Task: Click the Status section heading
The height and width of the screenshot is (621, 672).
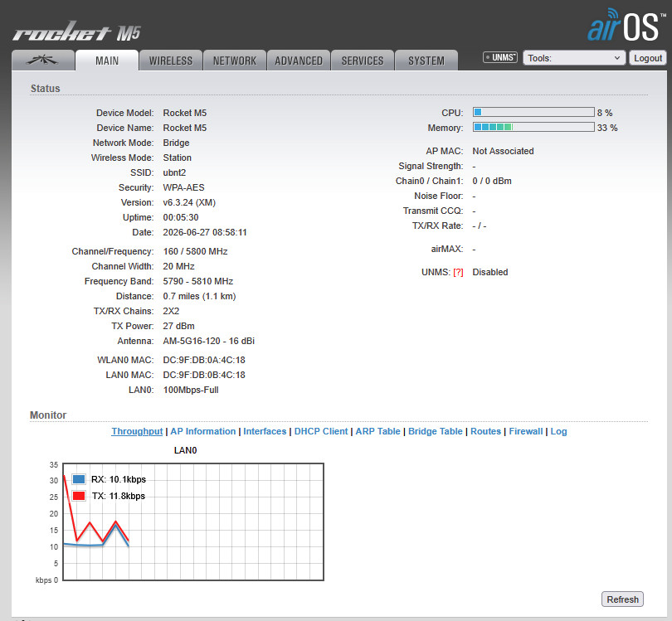Action: coord(45,88)
